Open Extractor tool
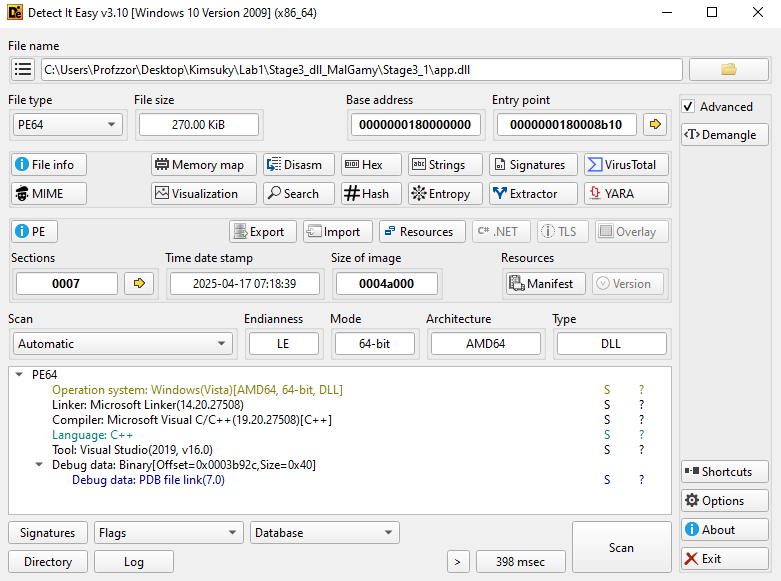Screen dimensions: 781x581 tap(533, 193)
